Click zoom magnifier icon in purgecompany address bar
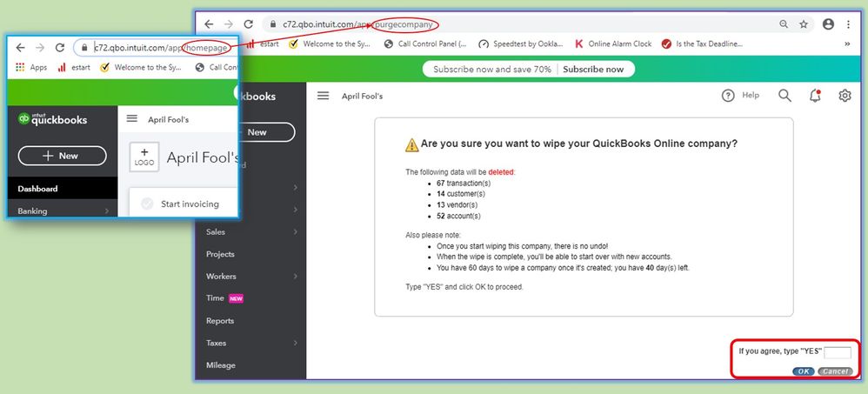 click(784, 24)
